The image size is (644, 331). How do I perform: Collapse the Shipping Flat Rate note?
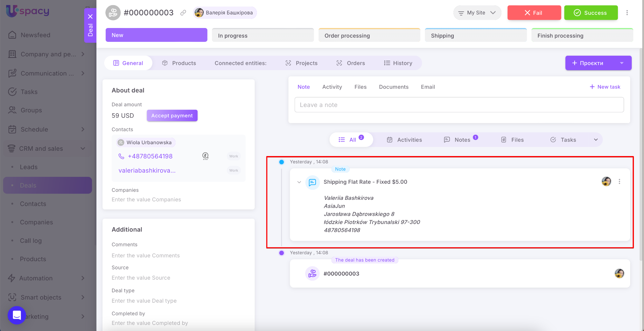[x=299, y=182]
